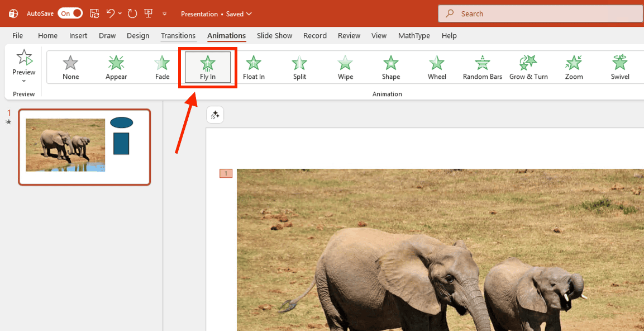The width and height of the screenshot is (644, 331).
Task: Apply the Fly In animation
Action: tap(207, 66)
